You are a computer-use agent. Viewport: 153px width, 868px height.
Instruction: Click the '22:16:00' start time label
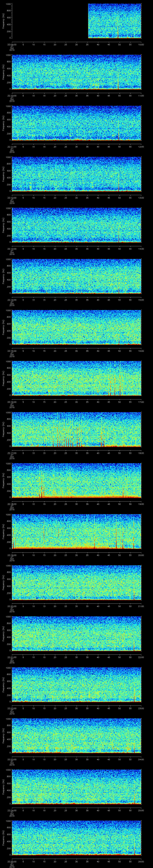(x=12, y=402)
